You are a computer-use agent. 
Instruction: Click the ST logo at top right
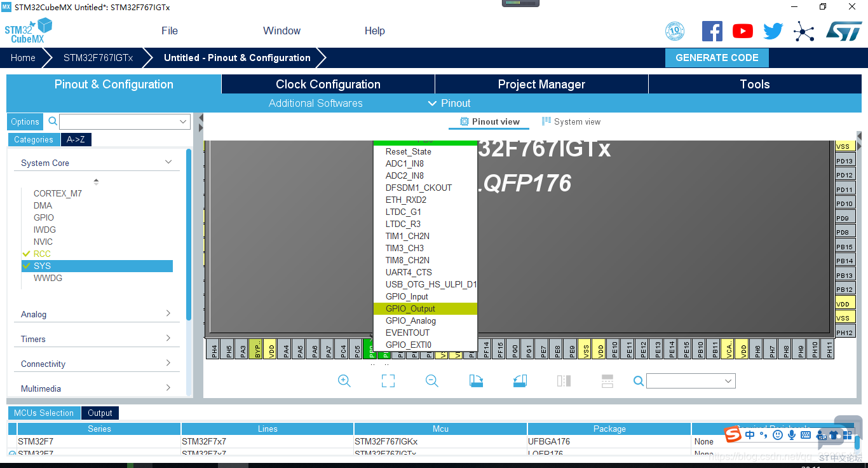[844, 31]
